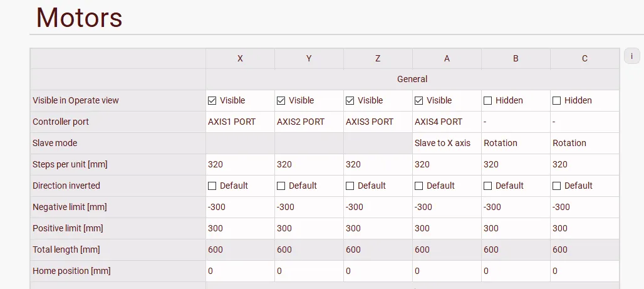This screenshot has width=644, height=289.
Task: Click Positive limit field for X axis
Action: coord(241,229)
